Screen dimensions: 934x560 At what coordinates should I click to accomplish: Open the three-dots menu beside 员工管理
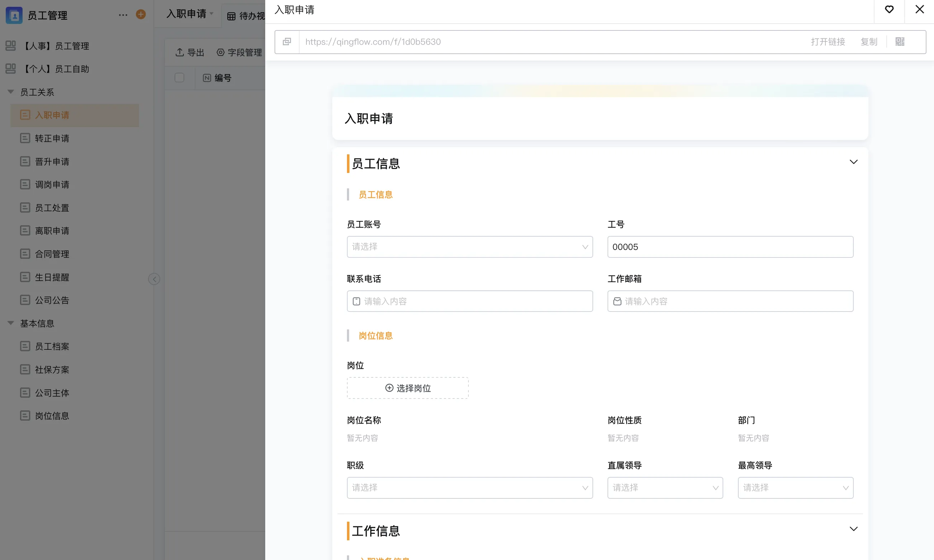(123, 15)
